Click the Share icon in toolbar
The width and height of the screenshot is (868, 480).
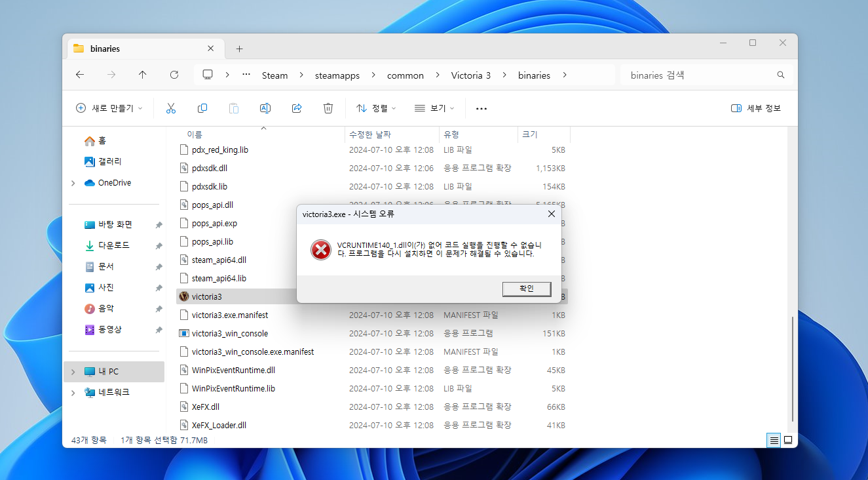(x=297, y=108)
